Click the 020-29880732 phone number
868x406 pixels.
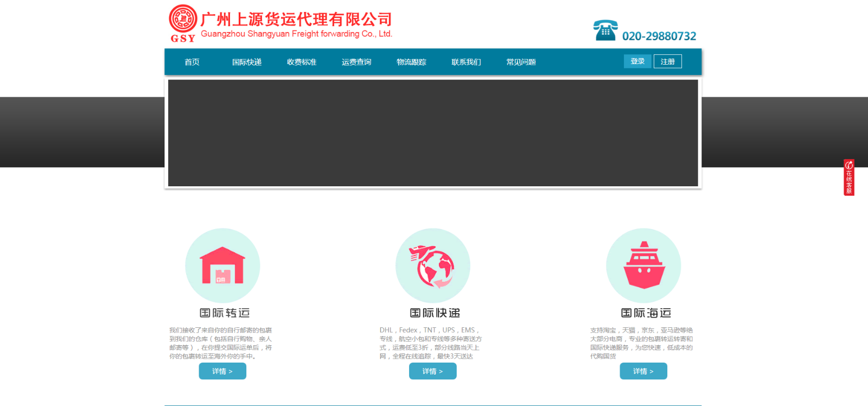tap(659, 36)
